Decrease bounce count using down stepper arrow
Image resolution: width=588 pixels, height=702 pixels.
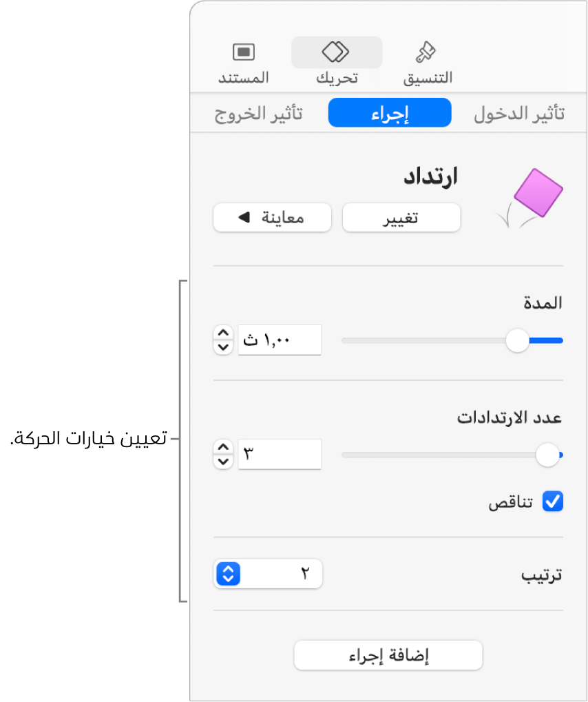click(222, 461)
